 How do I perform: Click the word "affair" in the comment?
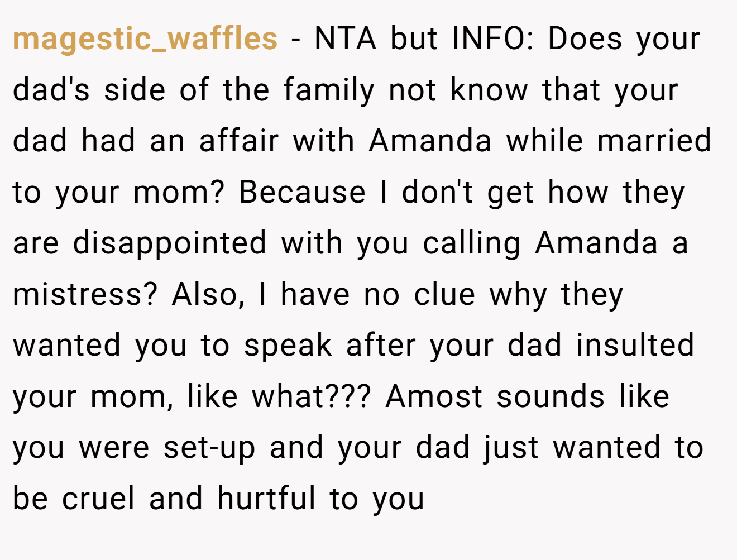click(x=238, y=141)
